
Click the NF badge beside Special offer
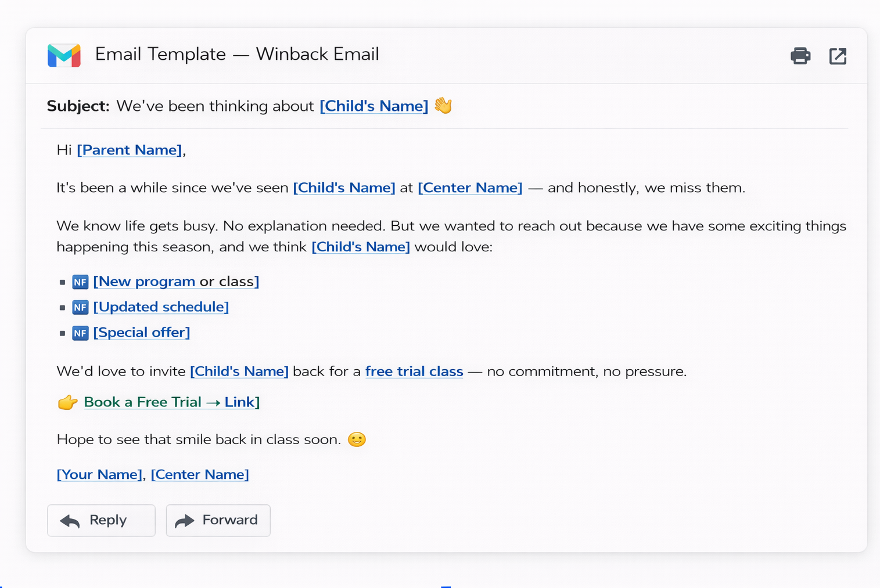(80, 333)
